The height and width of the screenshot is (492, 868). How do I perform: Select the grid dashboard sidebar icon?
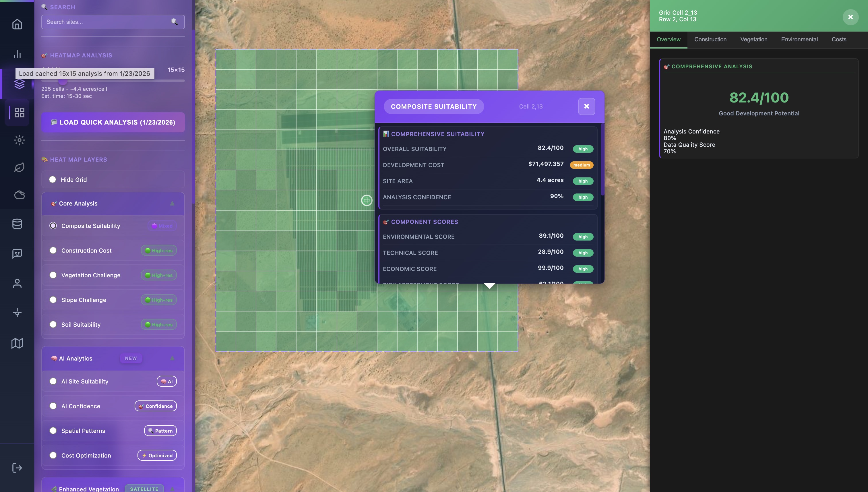(19, 113)
